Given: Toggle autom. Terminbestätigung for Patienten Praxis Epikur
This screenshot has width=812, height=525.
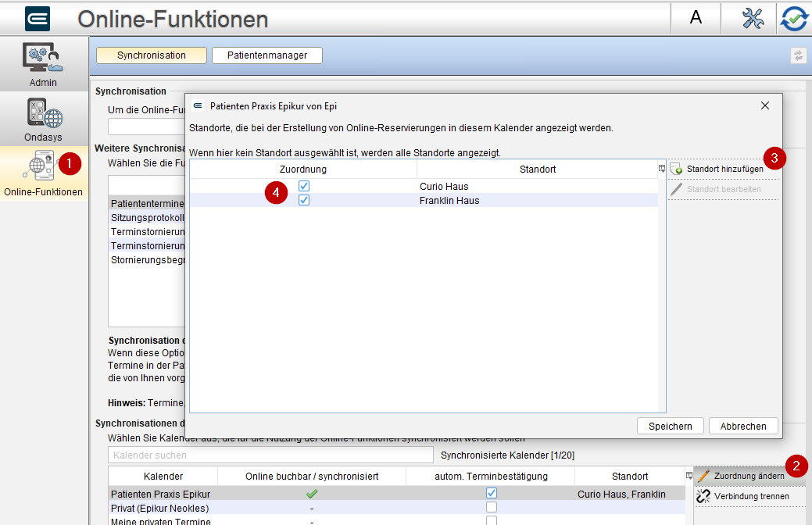Looking at the screenshot, I should [x=492, y=493].
